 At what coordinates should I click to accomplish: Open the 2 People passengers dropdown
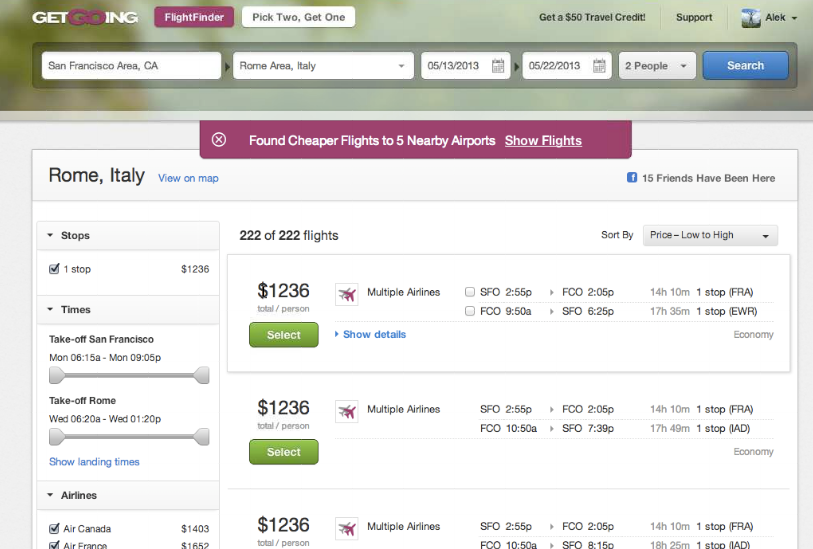657,66
